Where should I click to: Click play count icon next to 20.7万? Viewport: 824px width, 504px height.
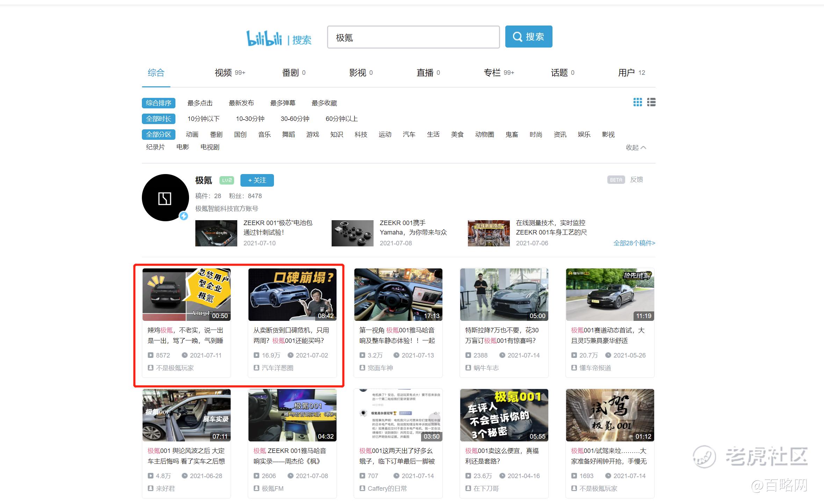pyautogui.click(x=574, y=355)
